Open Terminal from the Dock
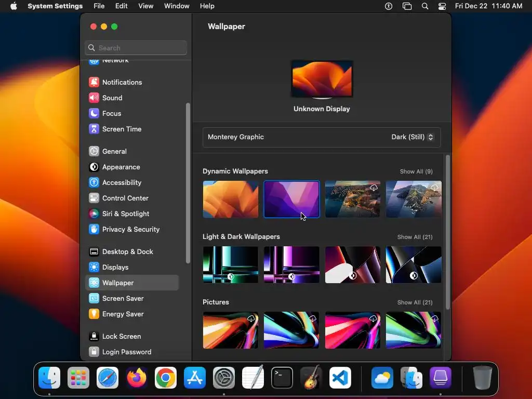Image resolution: width=532 pixels, height=399 pixels. coord(282,378)
